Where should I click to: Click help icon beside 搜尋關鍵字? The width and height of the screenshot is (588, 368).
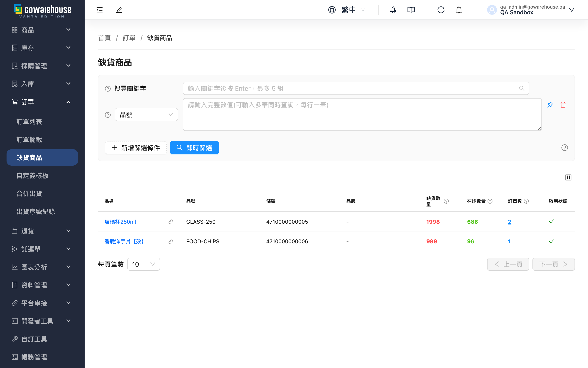point(108,89)
